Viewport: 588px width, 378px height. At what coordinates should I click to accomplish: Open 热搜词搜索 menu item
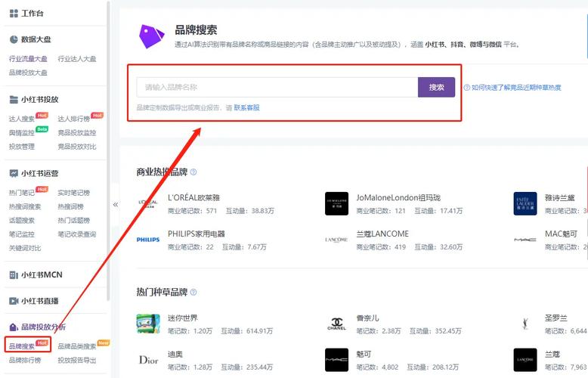click(x=25, y=206)
